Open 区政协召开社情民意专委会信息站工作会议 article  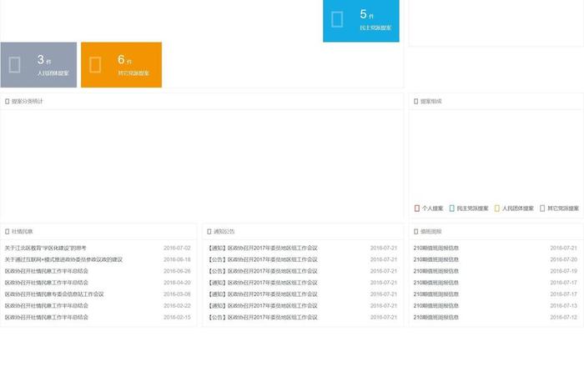(x=54, y=294)
